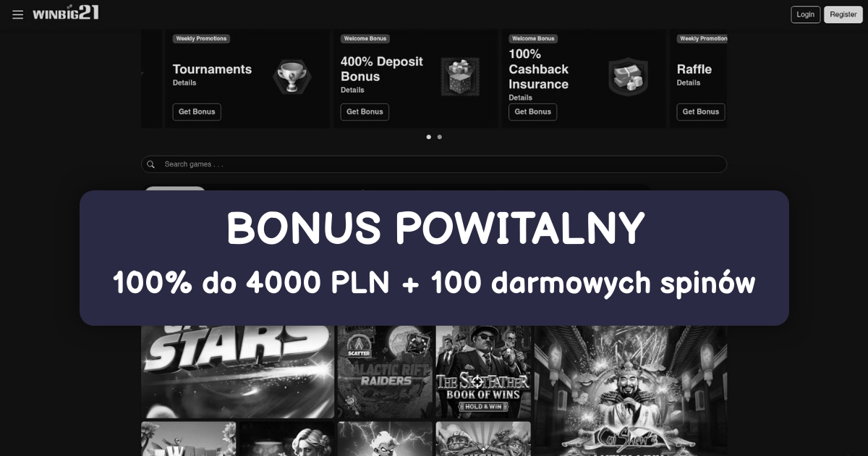Open Details link under Tournaments
Image resolution: width=868 pixels, height=456 pixels.
pyautogui.click(x=184, y=83)
